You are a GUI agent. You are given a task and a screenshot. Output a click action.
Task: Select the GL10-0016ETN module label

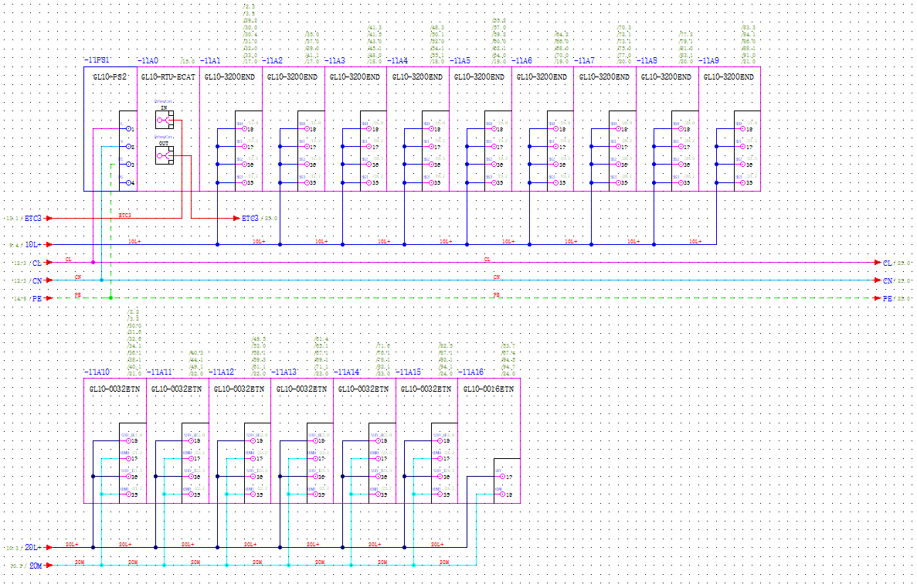[x=488, y=389]
